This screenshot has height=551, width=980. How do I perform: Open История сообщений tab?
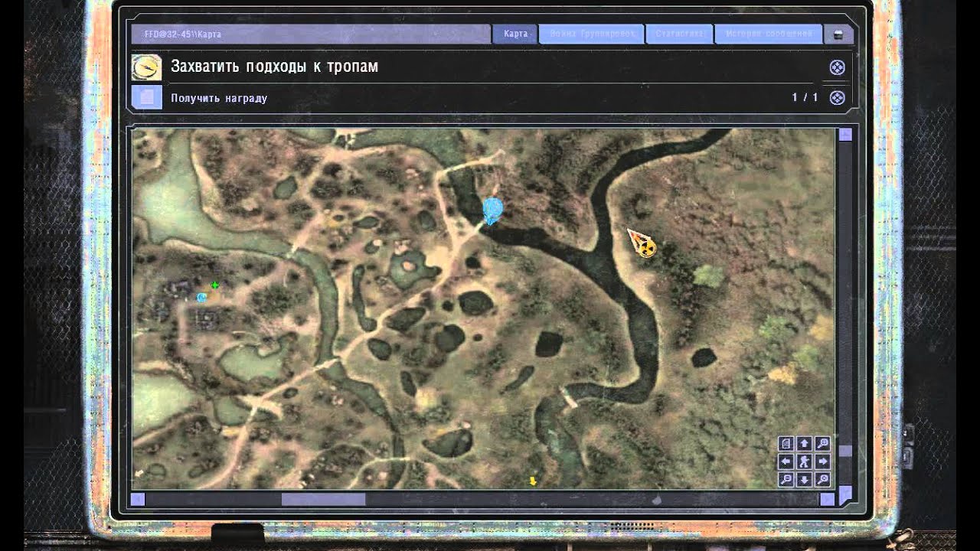click(x=768, y=34)
